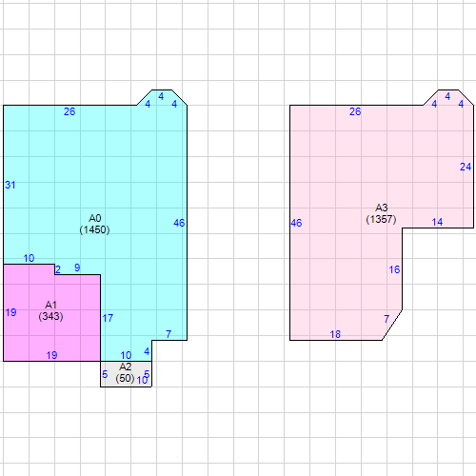Click the 19 dimension on A1's bottom edge
The image size is (476, 476).
51,355
